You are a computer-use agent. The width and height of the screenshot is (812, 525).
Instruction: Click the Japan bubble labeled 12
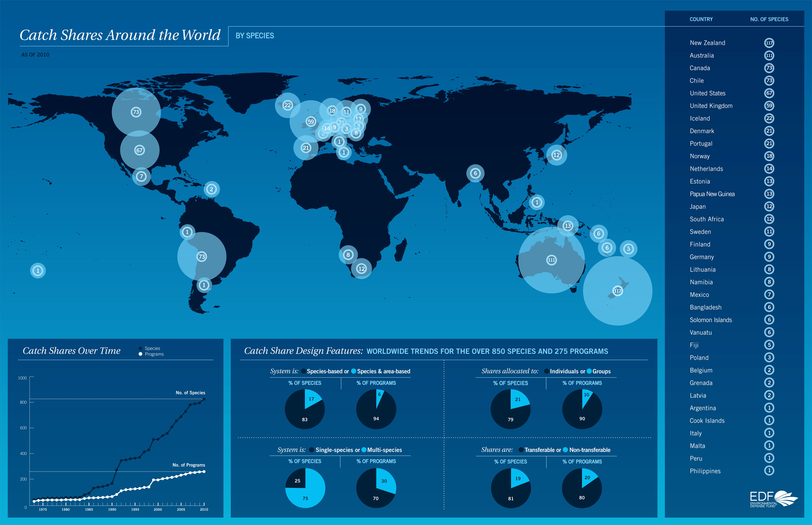pyautogui.click(x=557, y=155)
